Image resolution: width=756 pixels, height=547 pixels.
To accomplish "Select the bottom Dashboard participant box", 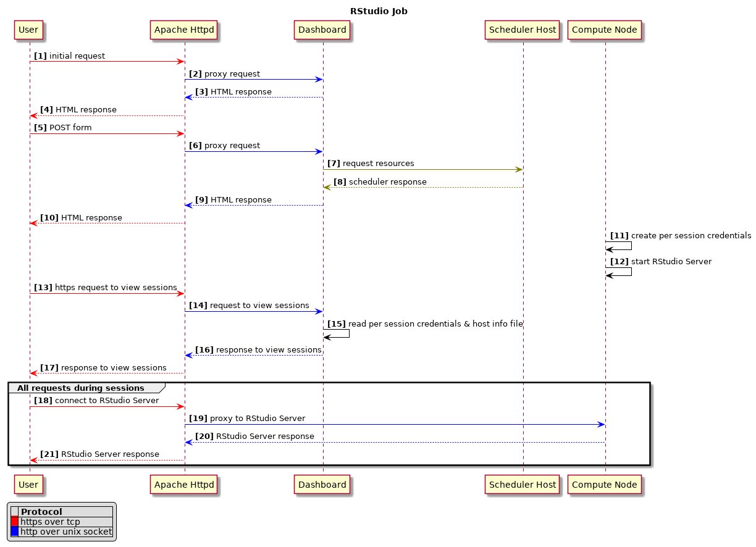I will click(322, 485).
